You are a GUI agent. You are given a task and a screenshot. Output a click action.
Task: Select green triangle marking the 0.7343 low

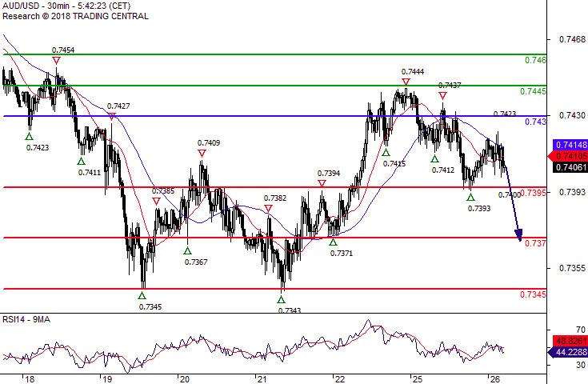coord(282,299)
